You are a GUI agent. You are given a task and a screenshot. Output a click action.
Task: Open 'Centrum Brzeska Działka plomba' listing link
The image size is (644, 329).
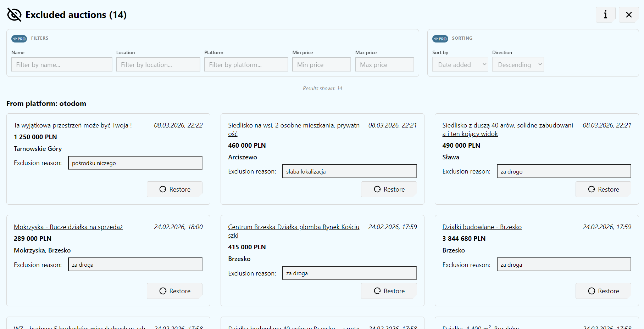click(293, 227)
